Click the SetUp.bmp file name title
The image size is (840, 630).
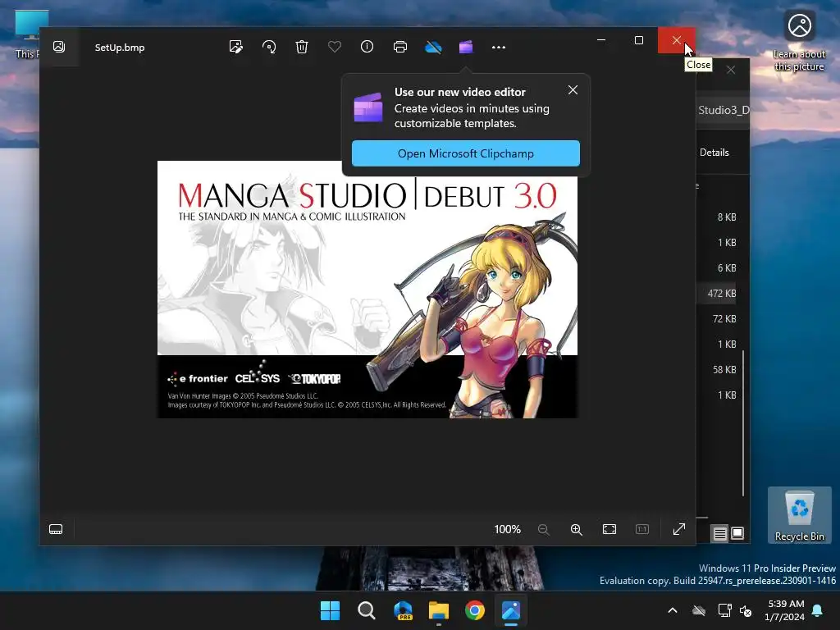point(120,47)
